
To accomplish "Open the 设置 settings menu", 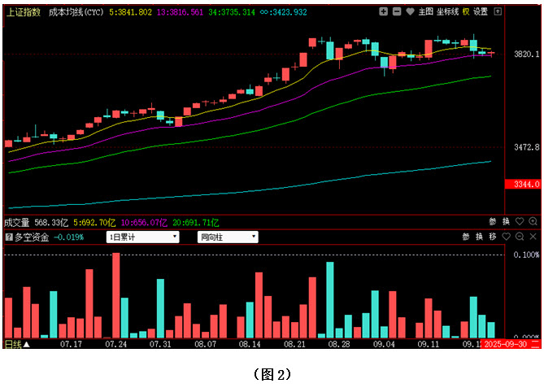I will pos(481,12).
